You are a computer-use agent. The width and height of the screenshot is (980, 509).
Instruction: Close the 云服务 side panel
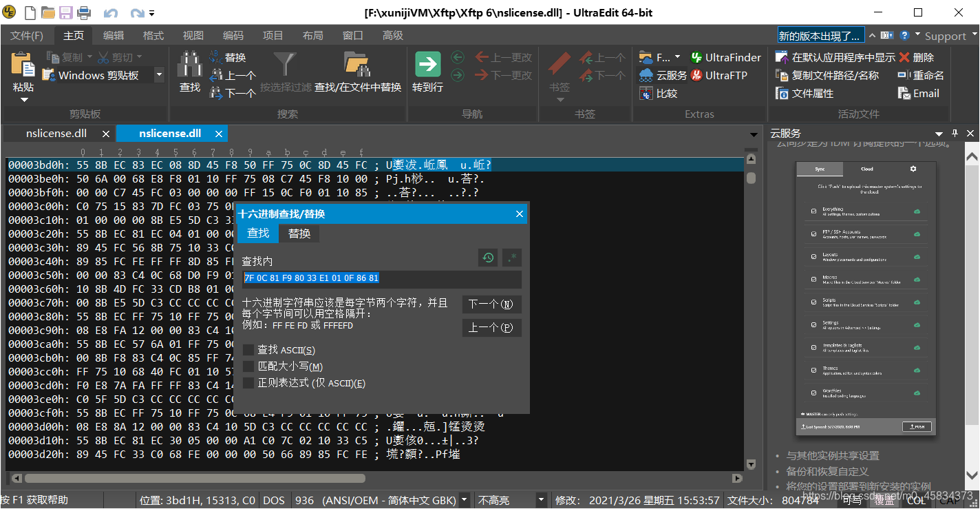[x=971, y=133]
